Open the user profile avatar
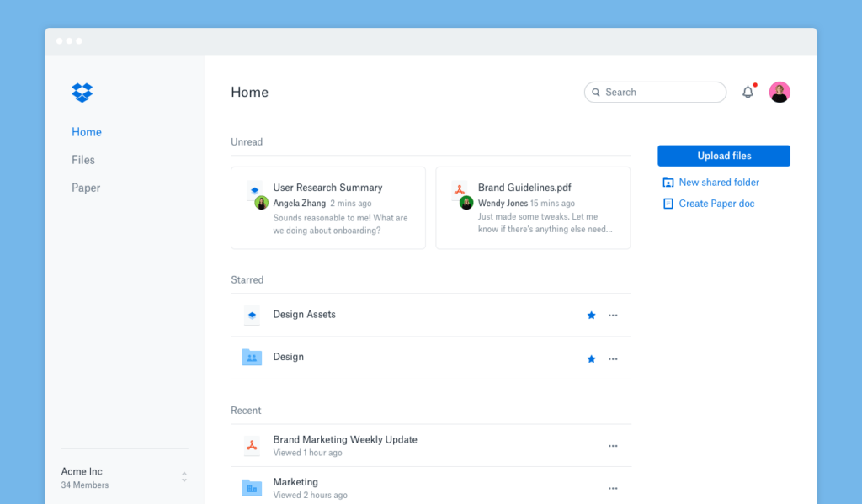This screenshot has width=862, height=504. point(780,93)
